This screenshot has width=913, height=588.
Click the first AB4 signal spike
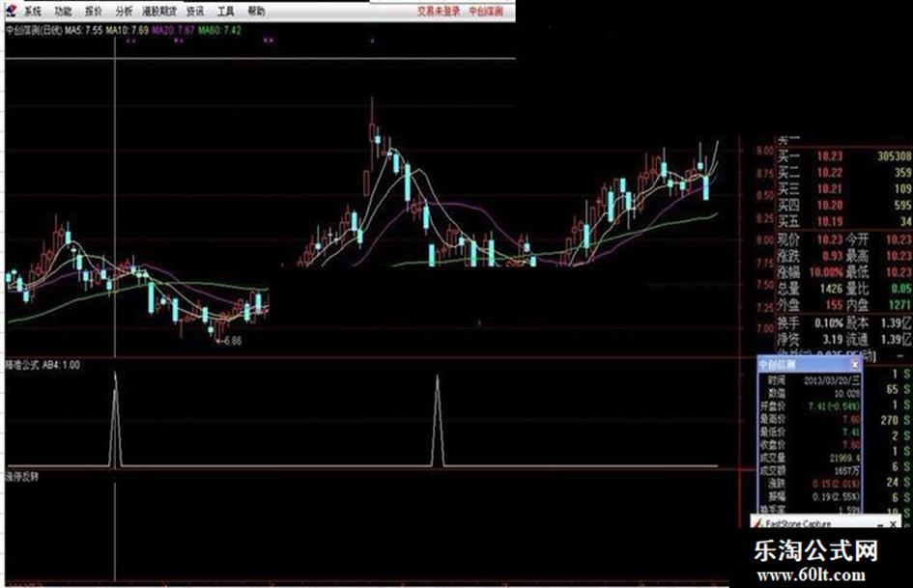point(115,419)
